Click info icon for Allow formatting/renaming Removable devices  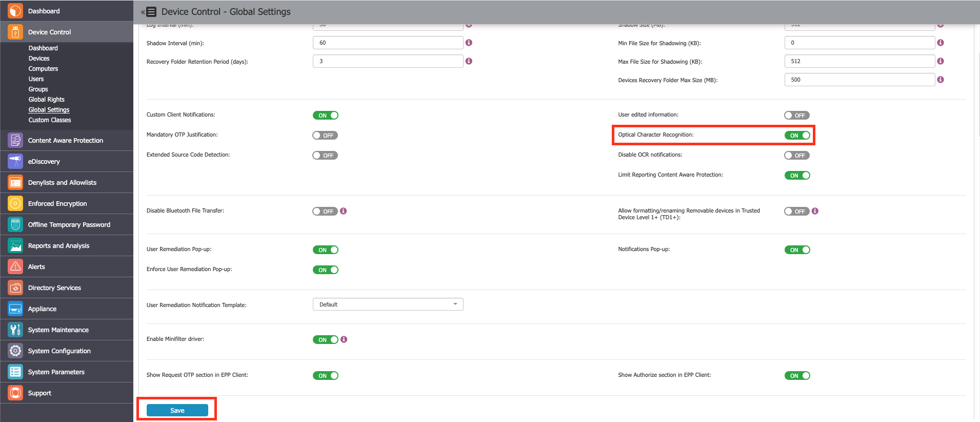tap(815, 211)
